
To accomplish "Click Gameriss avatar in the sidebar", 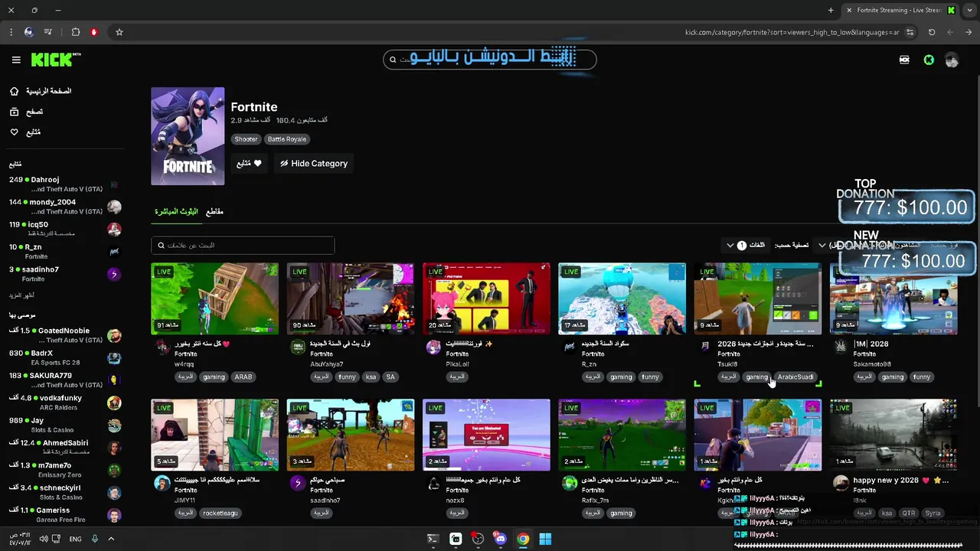I will point(114,514).
